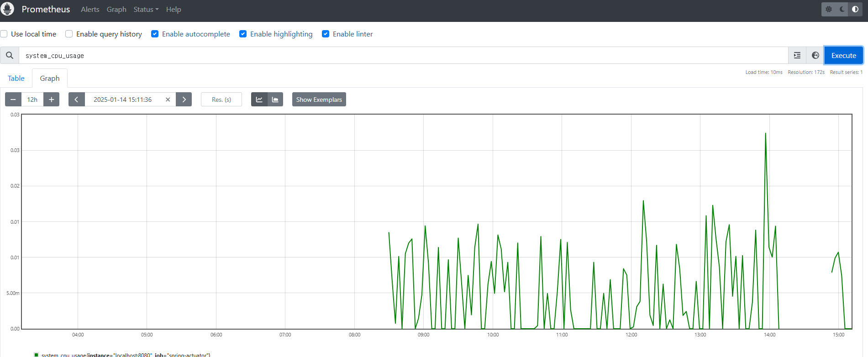Open the Help page
This screenshot has height=357, width=868.
click(x=174, y=9)
